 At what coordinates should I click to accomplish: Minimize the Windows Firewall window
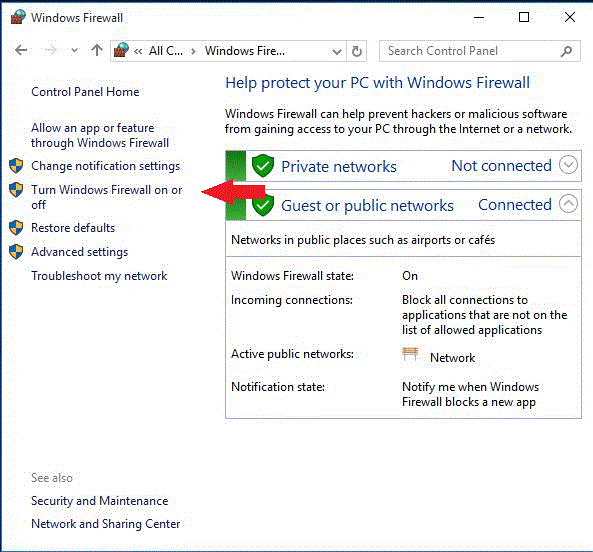tap(479, 17)
